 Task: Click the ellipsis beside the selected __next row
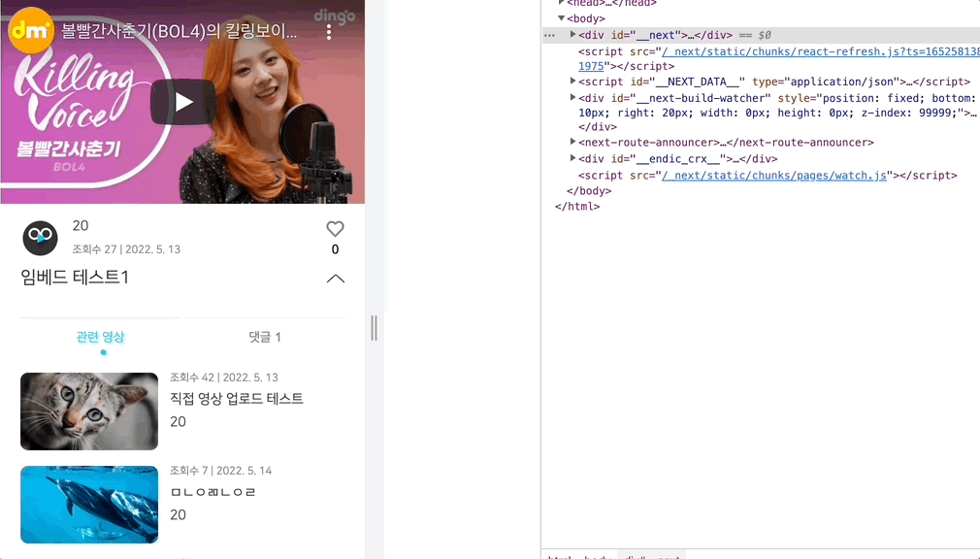tap(549, 35)
